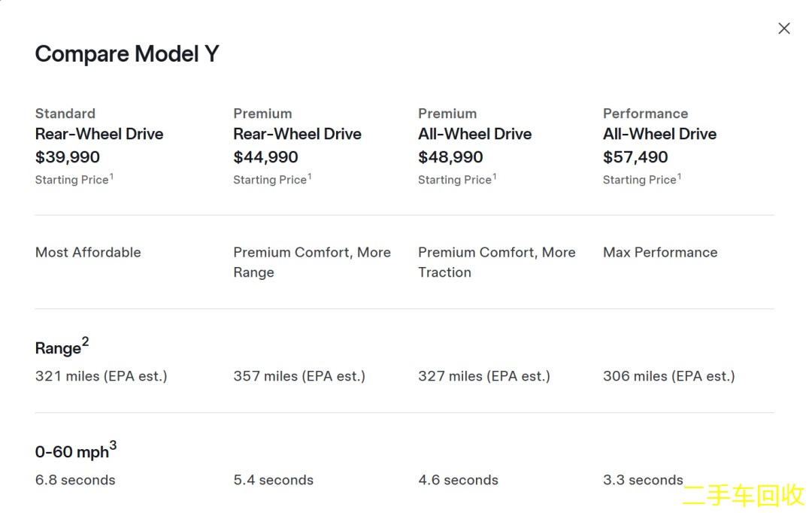812x513 pixels.
Task: Click the $39,990 starting price
Action: click(x=68, y=157)
